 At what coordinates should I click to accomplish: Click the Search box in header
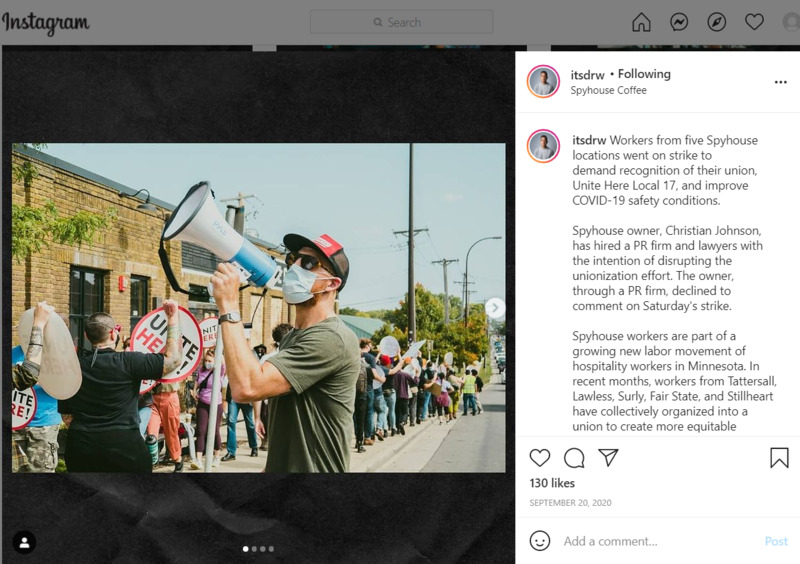(x=402, y=22)
